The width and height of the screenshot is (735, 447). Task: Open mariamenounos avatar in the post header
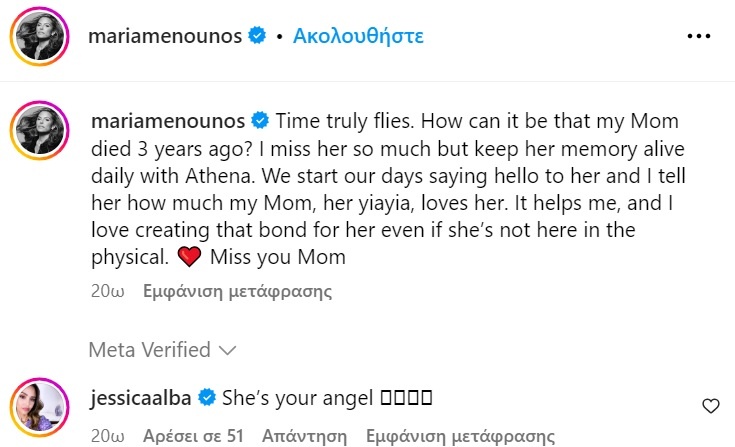click(40, 37)
